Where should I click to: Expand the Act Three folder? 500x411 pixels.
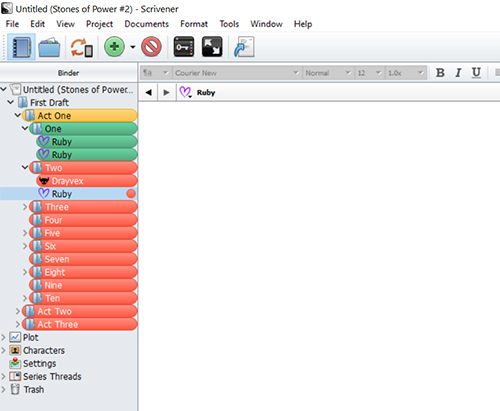tap(18, 324)
